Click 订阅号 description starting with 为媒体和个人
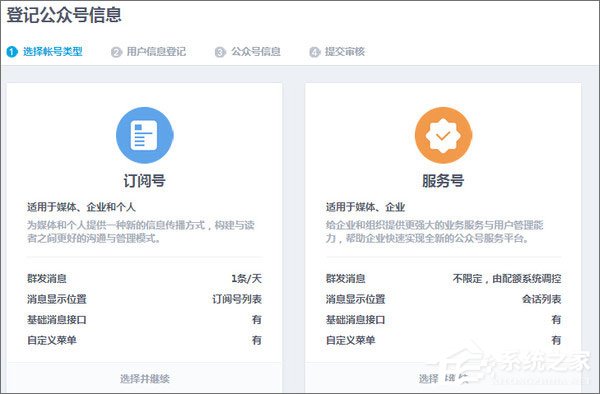 (141, 231)
